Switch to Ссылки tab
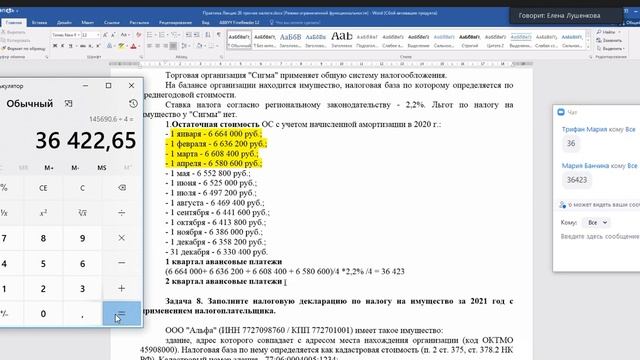The image size is (640, 360). pos(111,22)
